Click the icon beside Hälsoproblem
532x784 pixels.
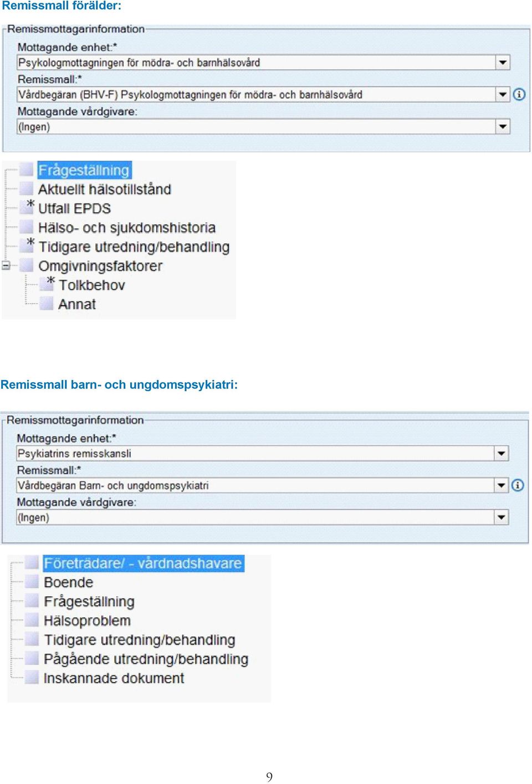[33, 620]
